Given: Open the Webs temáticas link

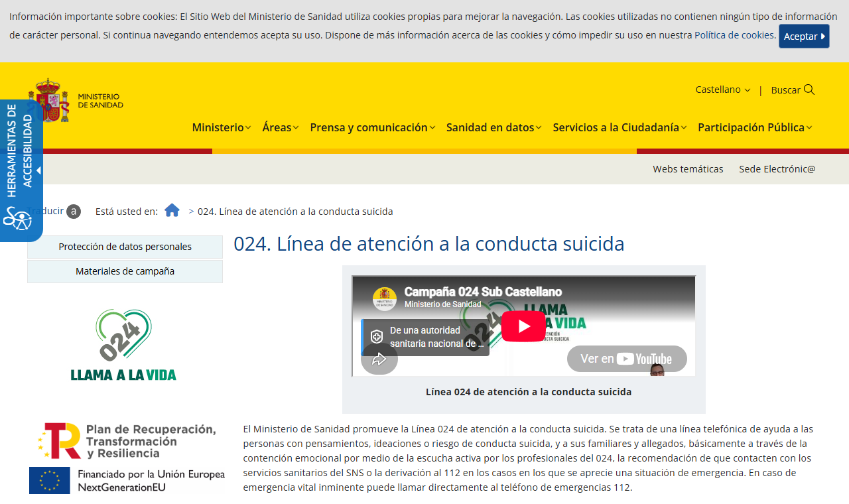Looking at the screenshot, I should [688, 169].
